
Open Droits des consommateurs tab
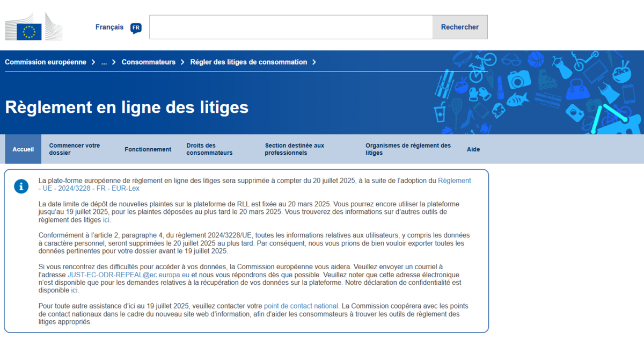pyautogui.click(x=209, y=149)
